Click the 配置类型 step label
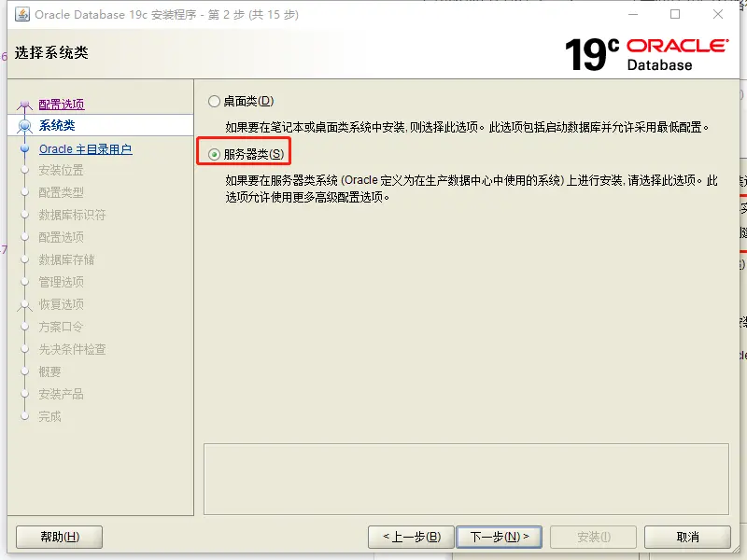This screenshot has width=747, height=560. [61, 192]
